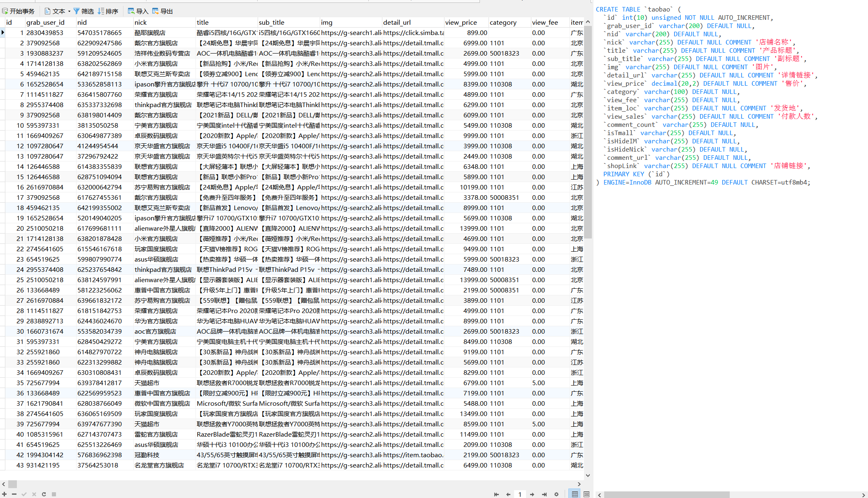Switch to form view
Viewport: 868px width, 498px height.
tap(586, 494)
